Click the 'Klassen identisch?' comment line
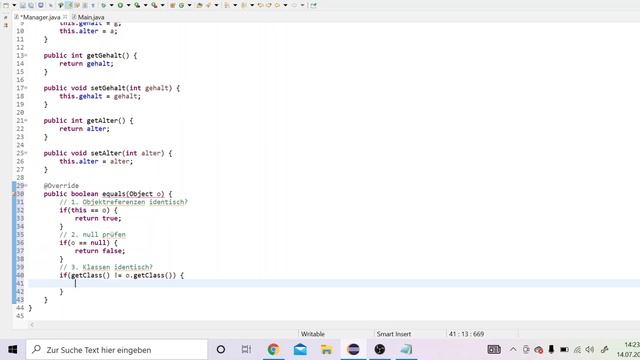The image size is (640, 360). pos(106,267)
